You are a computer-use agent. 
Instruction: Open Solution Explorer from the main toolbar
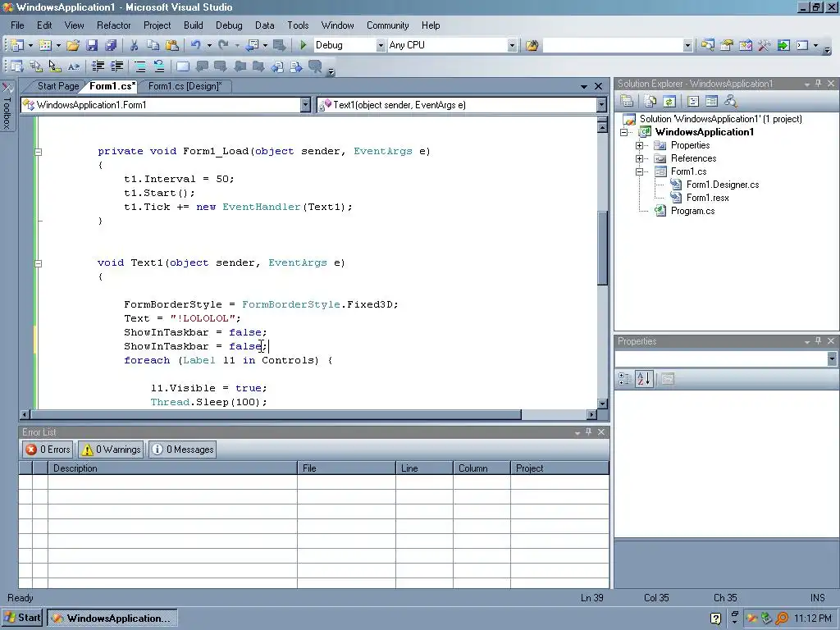point(708,46)
